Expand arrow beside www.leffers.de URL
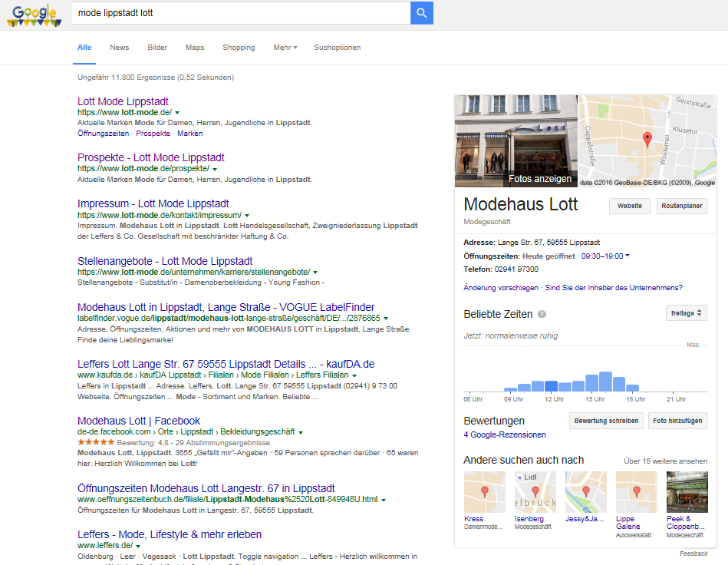The height and width of the screenshot is (565, 728). pos(138,546)
